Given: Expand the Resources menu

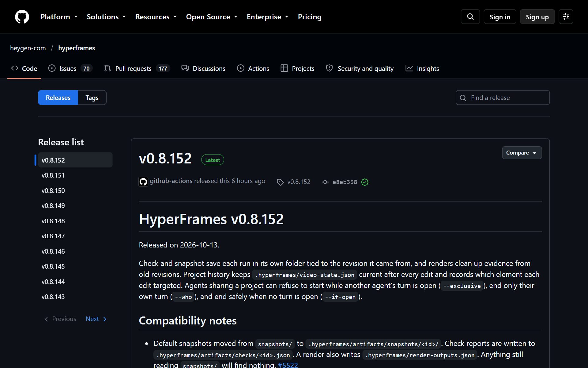Looking at the screenshot, I should click(x=156, y=17).
